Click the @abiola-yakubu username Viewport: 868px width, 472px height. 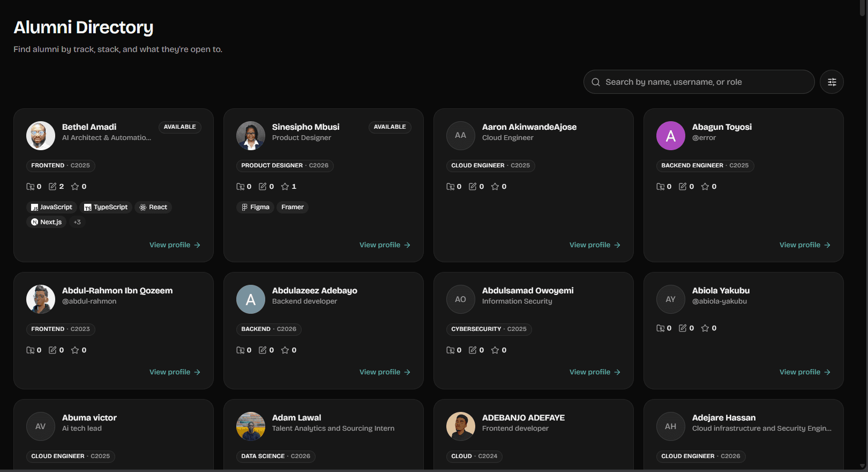pyautogui.click(x=719, y=301)
